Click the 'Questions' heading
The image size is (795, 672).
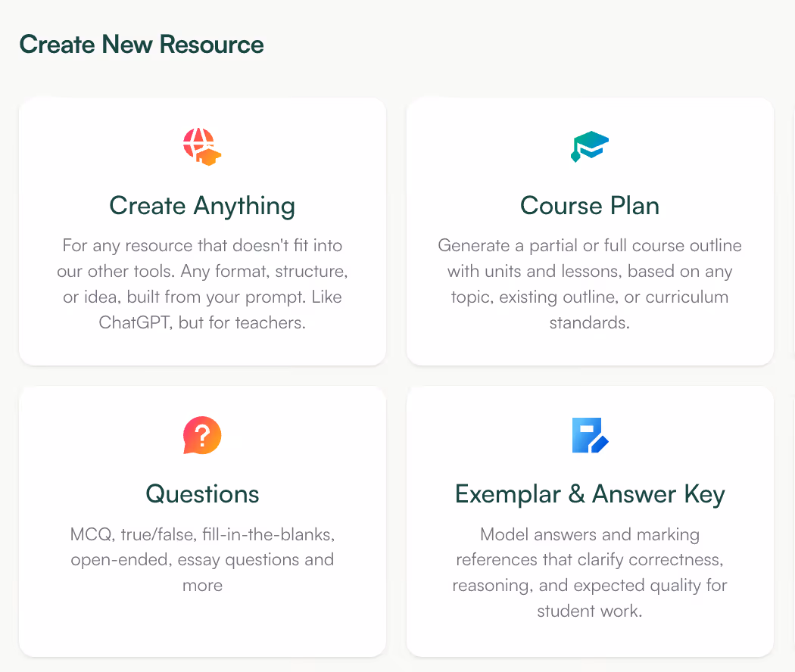pos(201,494)
